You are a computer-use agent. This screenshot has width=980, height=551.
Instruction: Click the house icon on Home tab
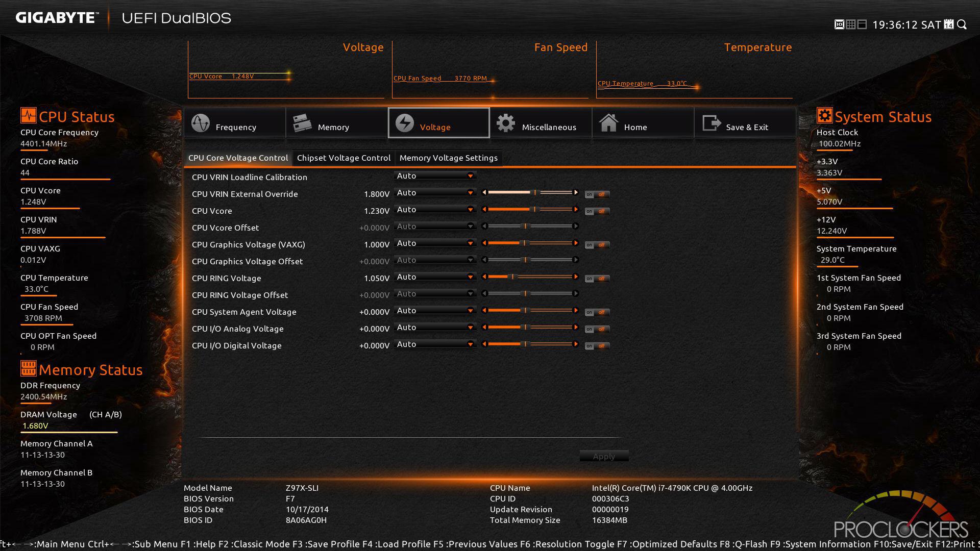(608, 123)
